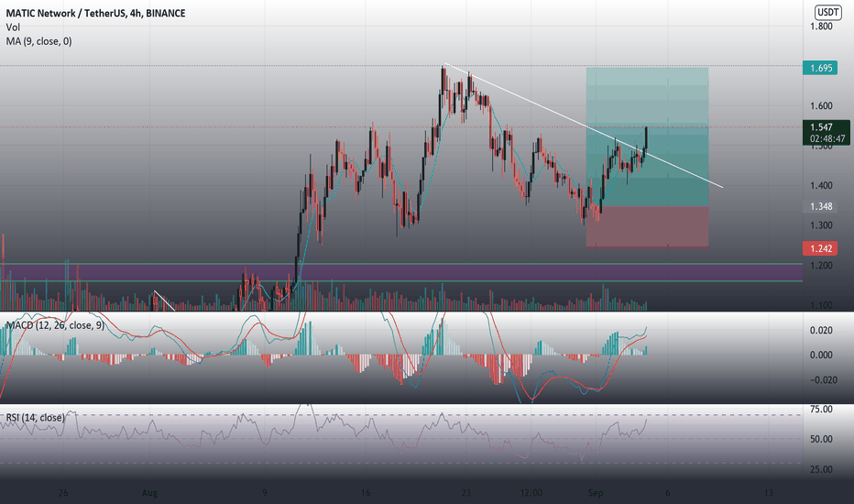Select the purple support zone rectangle
The height and width of the screenshot is (504, 854).
(x=400, y=272)
